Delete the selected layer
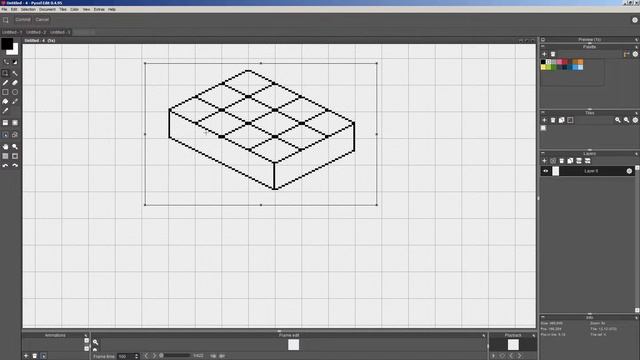 pyautogui.click(x=562, y=161)
